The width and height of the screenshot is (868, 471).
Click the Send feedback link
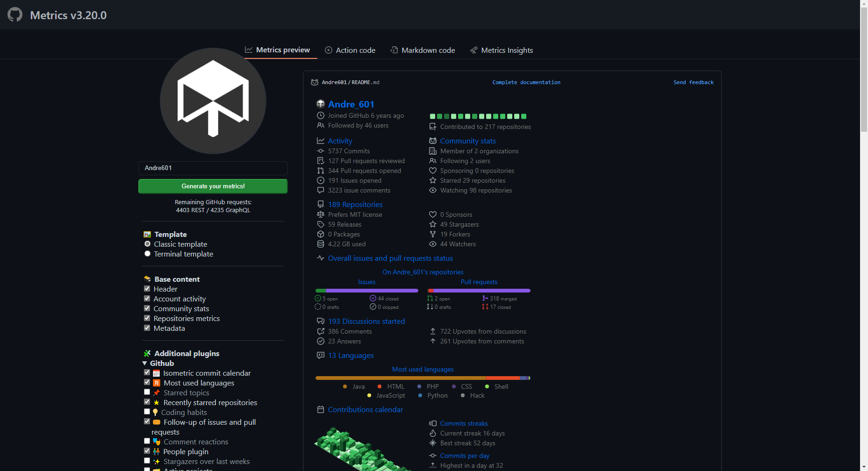694,82
